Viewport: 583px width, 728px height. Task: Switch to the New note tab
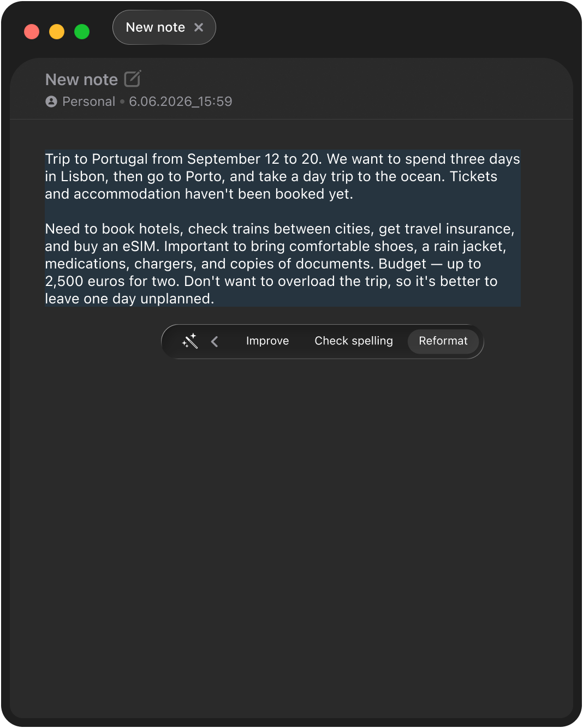point(156,27)
